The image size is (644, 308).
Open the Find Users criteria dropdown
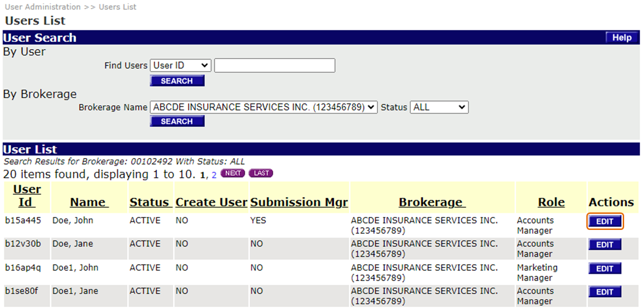click(180, 66)
